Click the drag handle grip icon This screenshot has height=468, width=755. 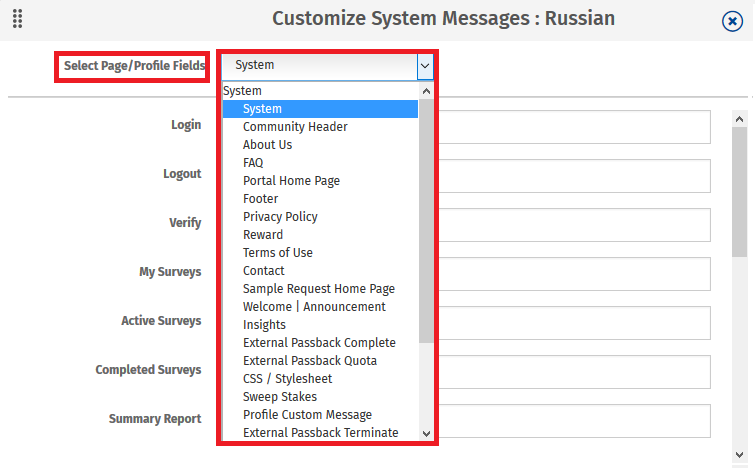(18, 19)
